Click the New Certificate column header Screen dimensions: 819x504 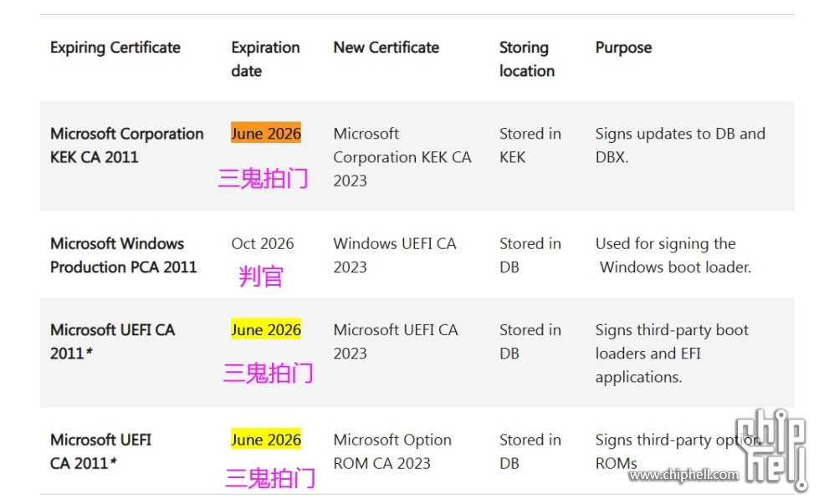(x=386, y=48)
